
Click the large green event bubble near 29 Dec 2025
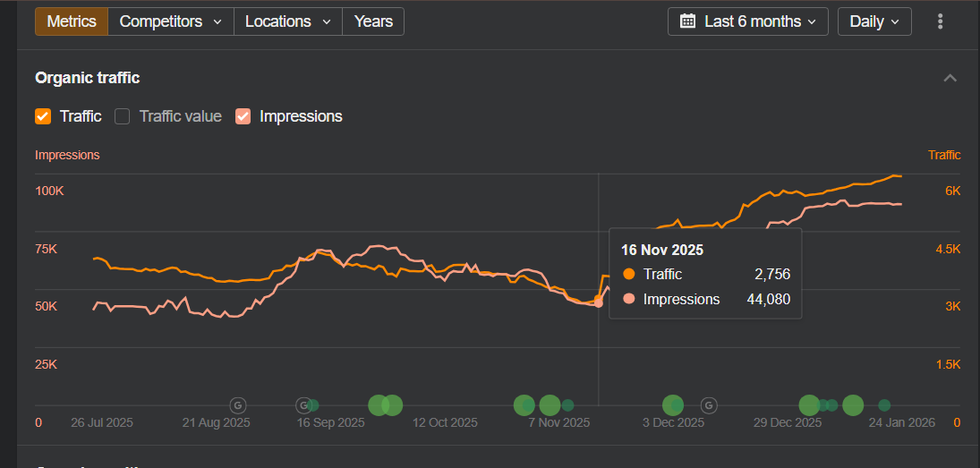[809, 405]
